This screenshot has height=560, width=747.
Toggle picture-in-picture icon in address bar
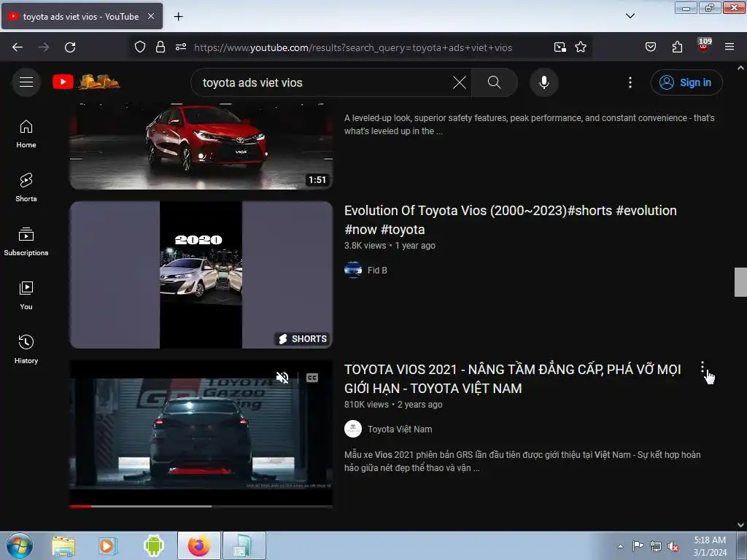(560, 47)
